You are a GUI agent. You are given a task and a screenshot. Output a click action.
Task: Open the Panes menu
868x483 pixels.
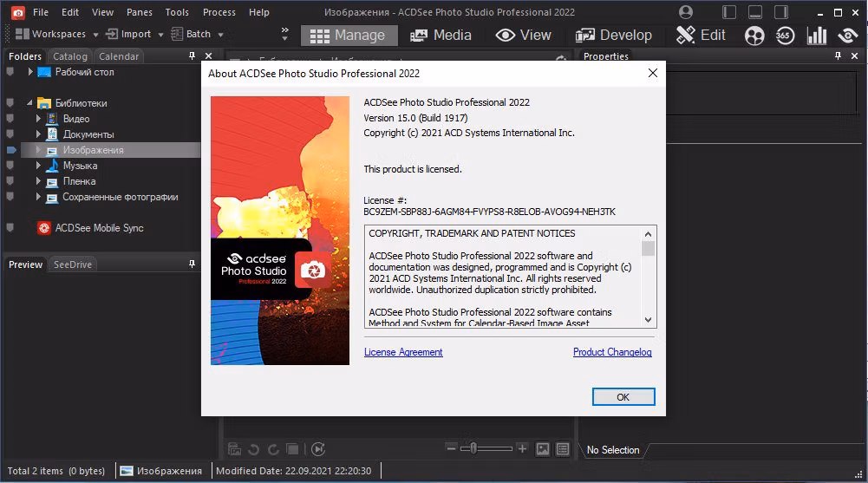tap(139, 12)
